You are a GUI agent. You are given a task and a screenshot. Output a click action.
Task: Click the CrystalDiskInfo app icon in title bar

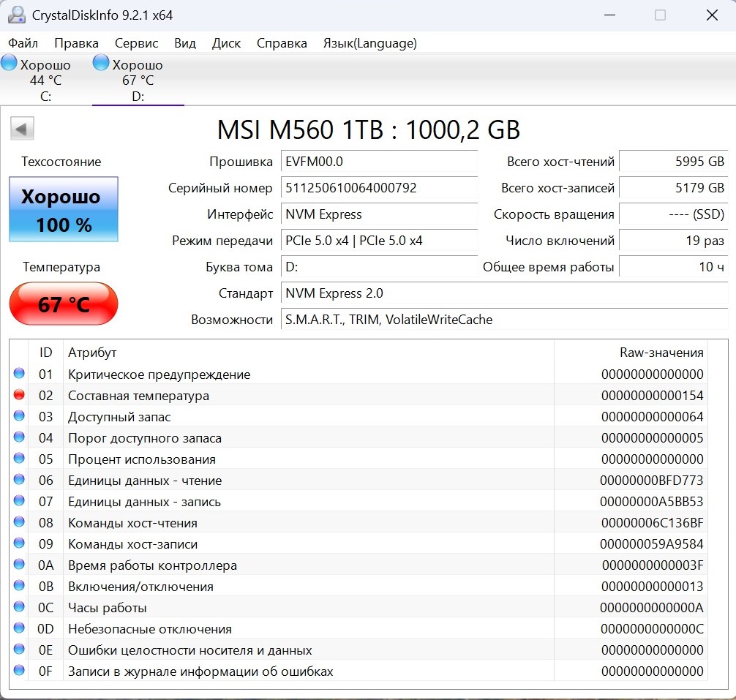click(x=18, y=15)
